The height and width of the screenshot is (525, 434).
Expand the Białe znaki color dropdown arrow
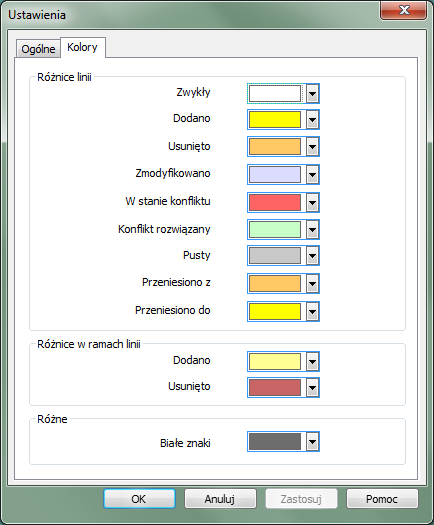tap(312, 442)
